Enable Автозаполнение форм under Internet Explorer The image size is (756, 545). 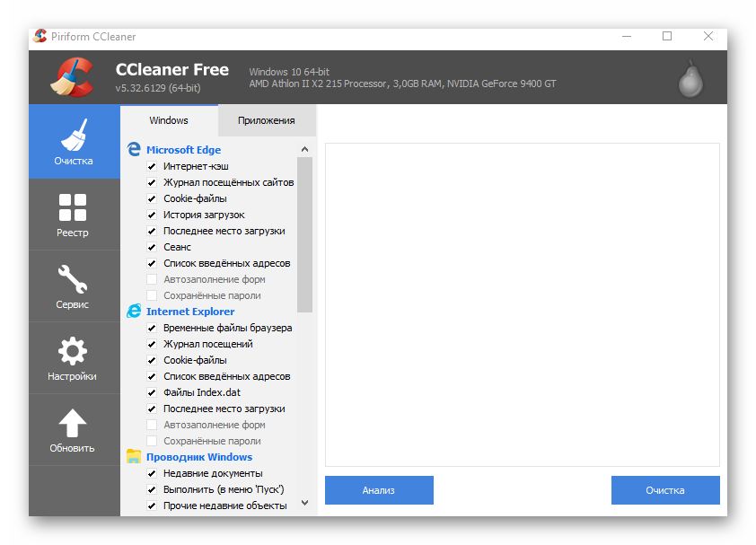pos(152,425)
